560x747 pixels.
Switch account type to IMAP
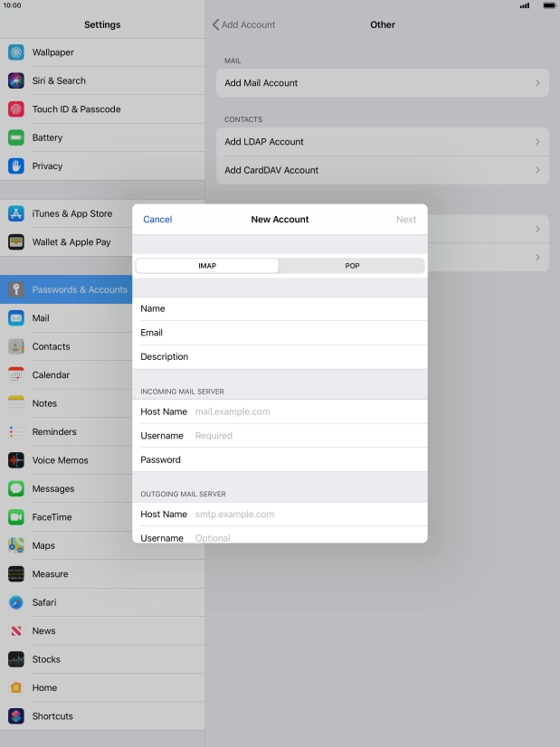coord(207,266)
